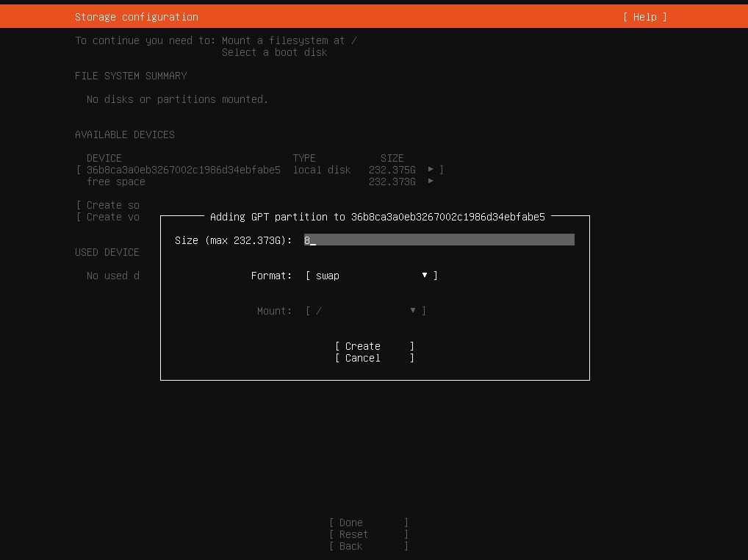Open the Help menu in the header
The height and width of the screenshot is (560, 748).
(645, 17)
